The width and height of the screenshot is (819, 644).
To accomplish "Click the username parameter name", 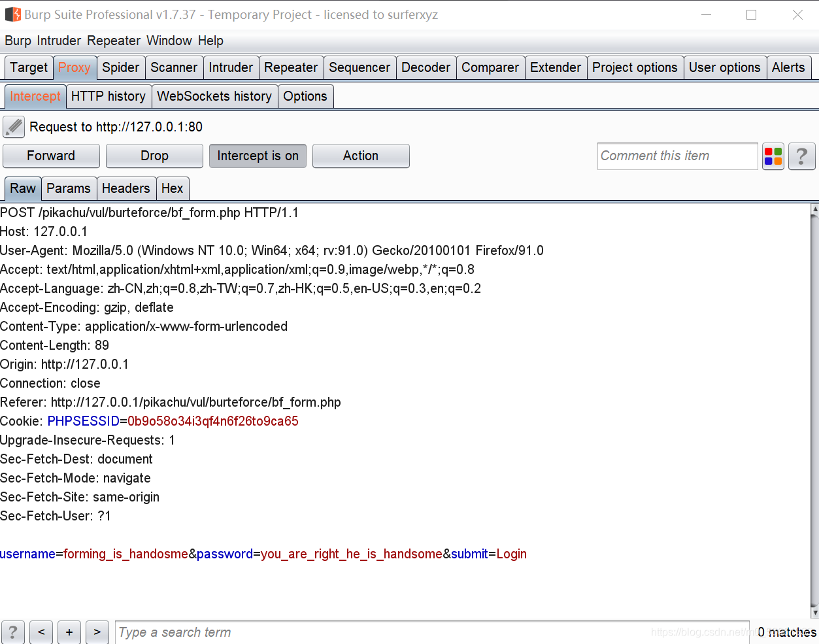I will pos(27,554).
